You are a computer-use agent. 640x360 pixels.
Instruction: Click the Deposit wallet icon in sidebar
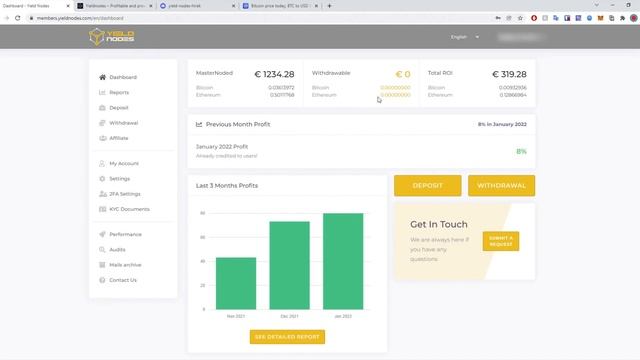tap(102, 108)
